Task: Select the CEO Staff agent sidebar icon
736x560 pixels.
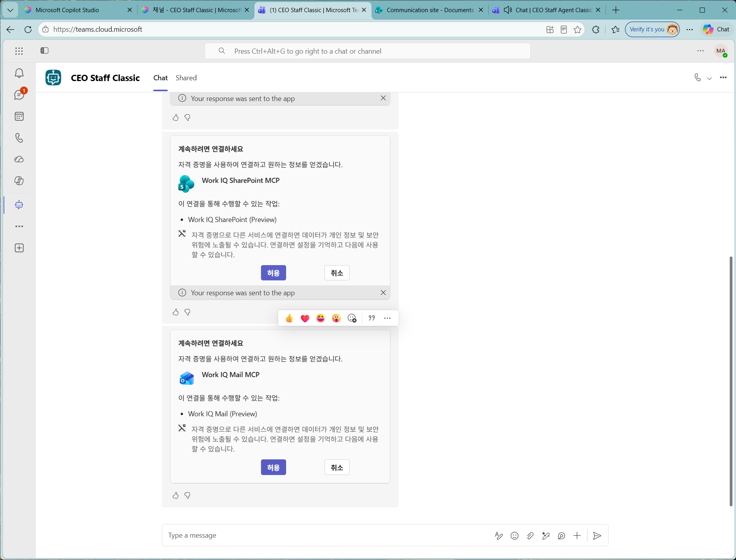Action: click(x=19, y=205)
